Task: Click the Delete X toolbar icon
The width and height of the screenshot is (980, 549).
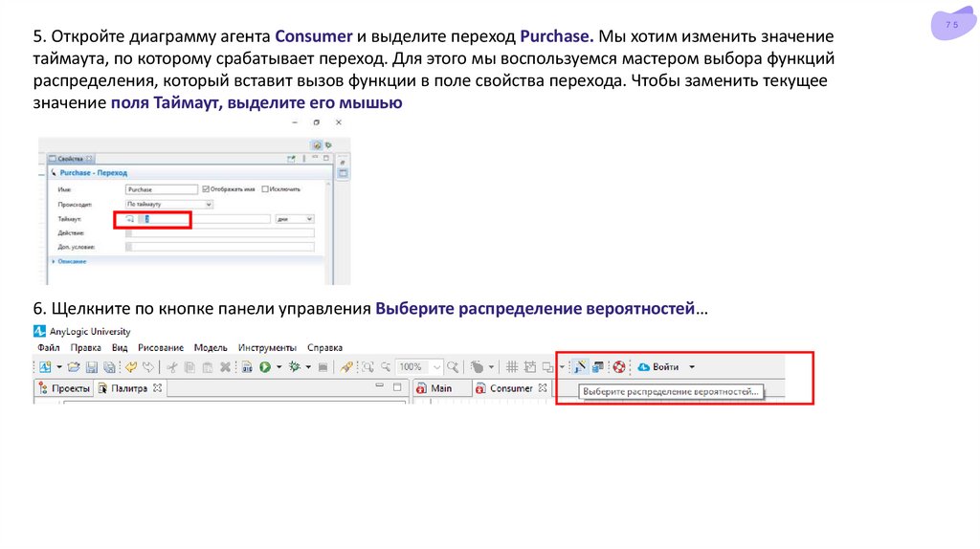Action: pyautogui.click(x=225, y=366)
